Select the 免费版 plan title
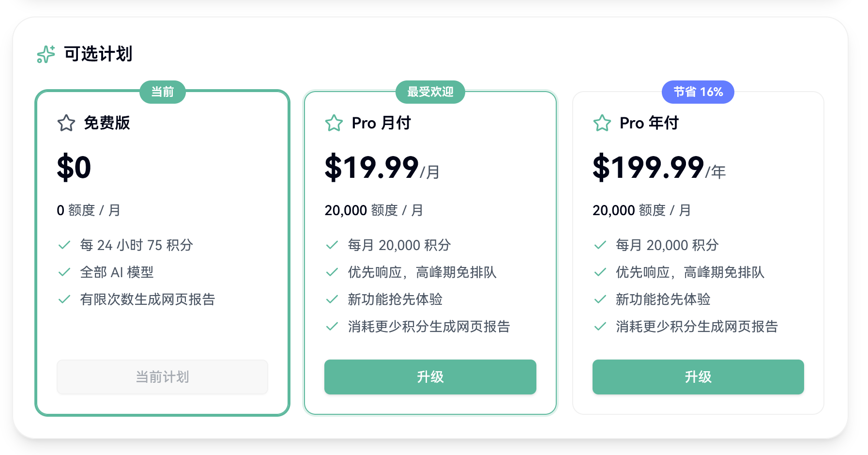Image resolution: width=868 pixels, height=455 pixels. coord(107,123)
